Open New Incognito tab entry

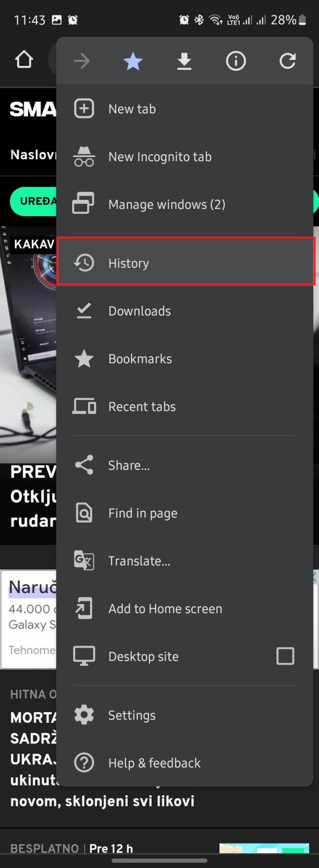coord(185,156)
